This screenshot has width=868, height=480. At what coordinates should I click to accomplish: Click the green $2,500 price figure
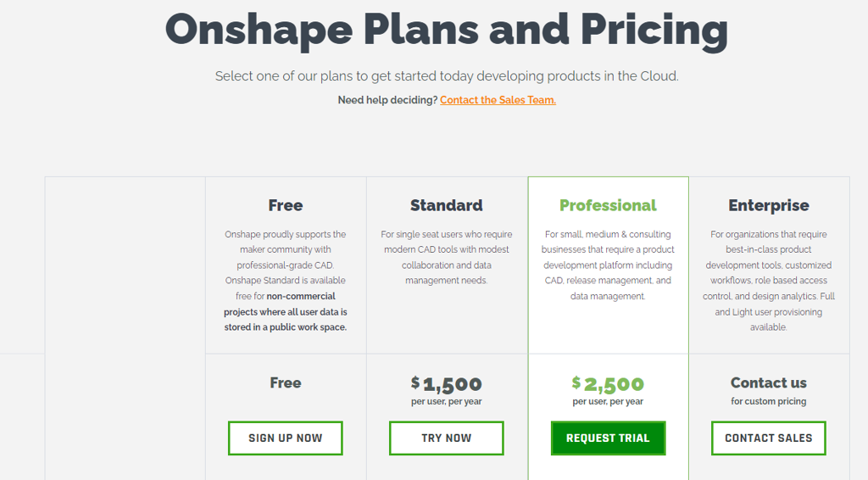(608, 383)
